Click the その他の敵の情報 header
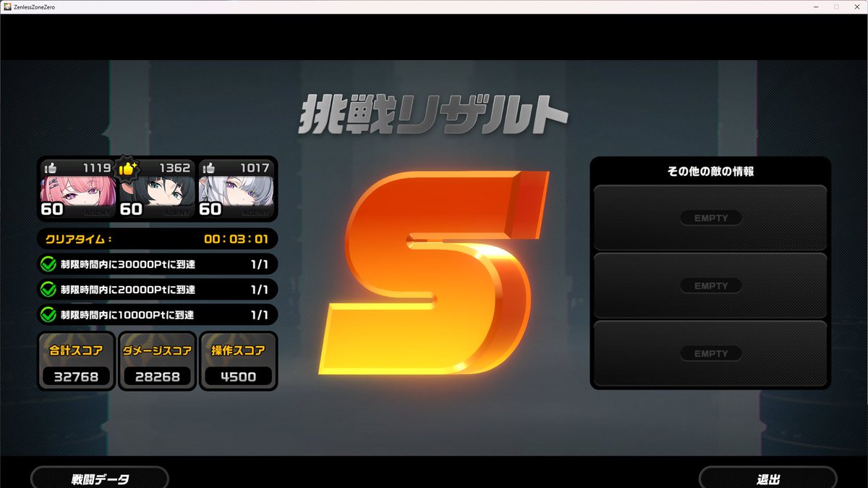Image resolution: width=868 pixels, height=488 pixels. [x=711, y=172]
